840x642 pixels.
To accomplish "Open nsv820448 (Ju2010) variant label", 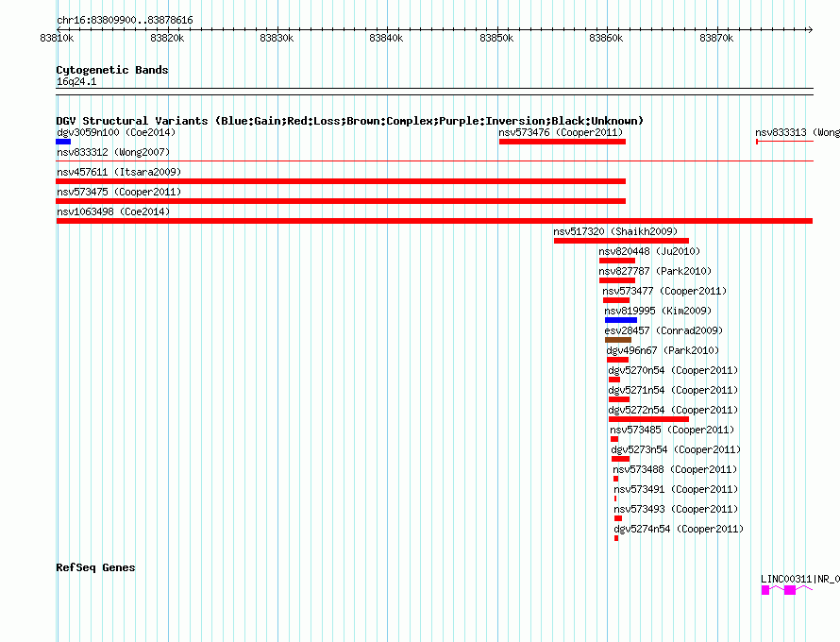I will [649, 251].
